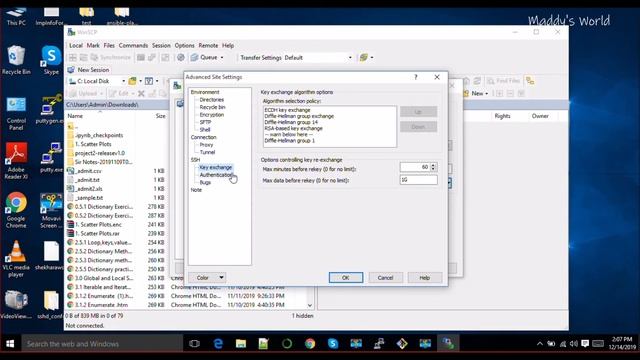
Task: Select SFTP in settings tree
Action: (205, 122)
